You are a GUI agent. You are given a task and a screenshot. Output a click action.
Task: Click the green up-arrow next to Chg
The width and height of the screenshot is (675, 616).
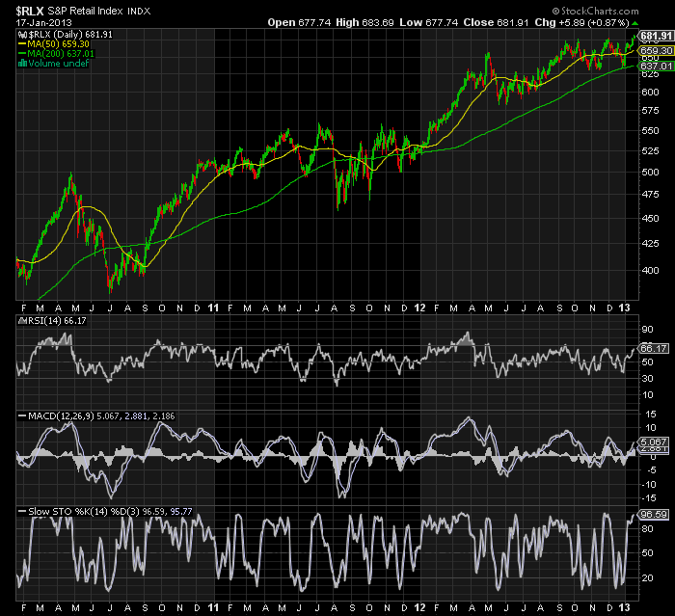(x=634, y=23)
